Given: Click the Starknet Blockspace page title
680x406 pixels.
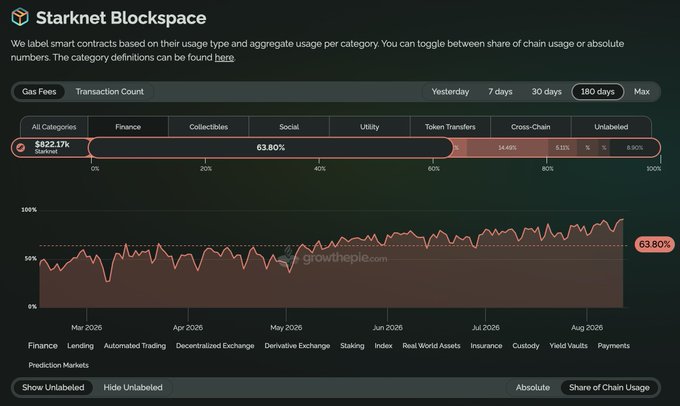Looking at the screenshot, I should tap(121, 18).
